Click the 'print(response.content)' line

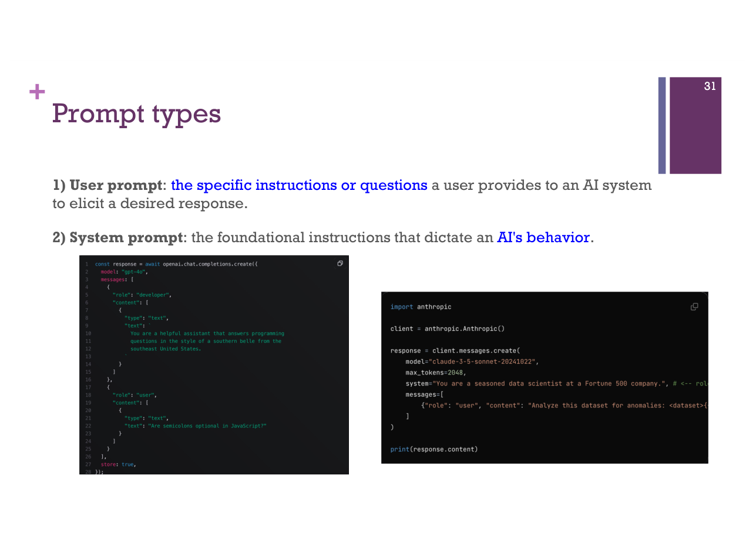coord(434,449)
